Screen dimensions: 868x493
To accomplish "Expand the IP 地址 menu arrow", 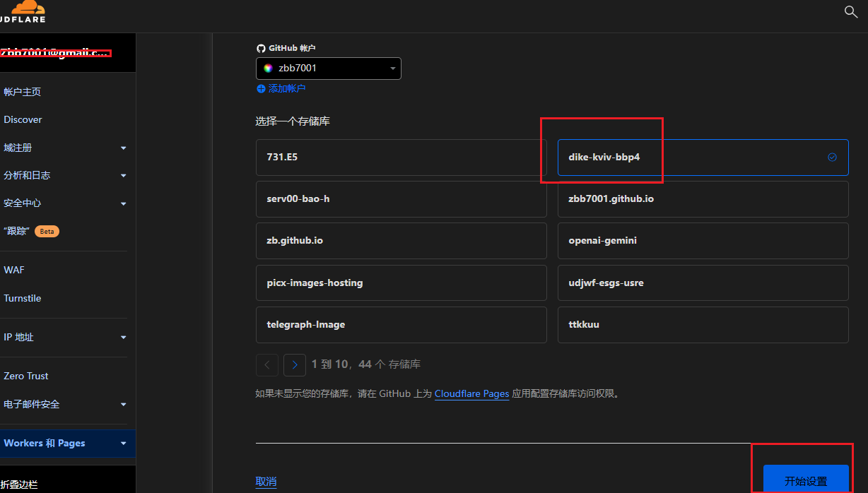I will pos(124,338).
